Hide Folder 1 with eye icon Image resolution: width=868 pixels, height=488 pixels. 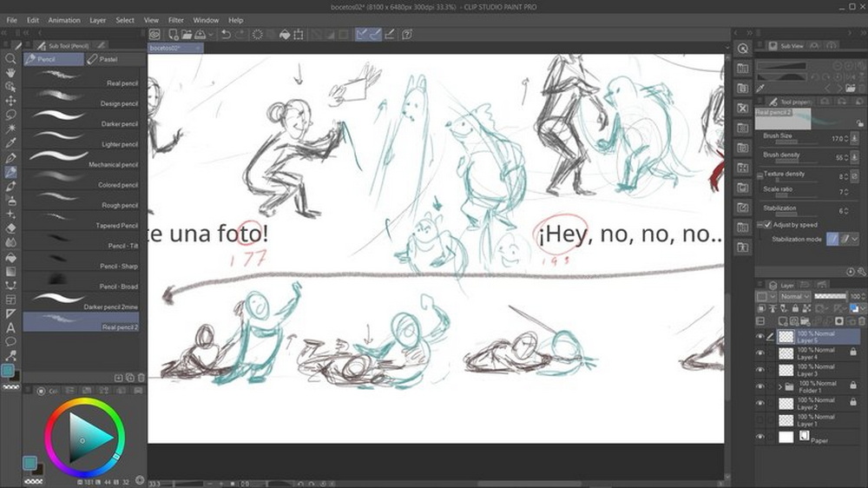760,386
